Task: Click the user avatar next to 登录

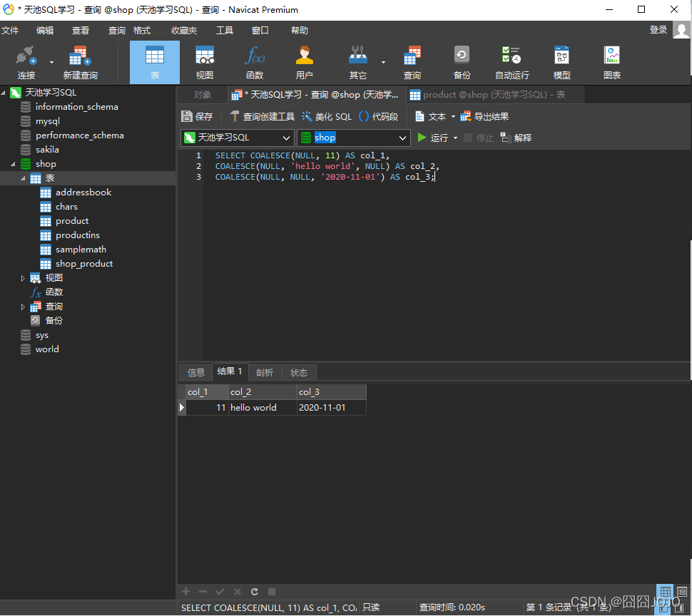Action: [681, 31]
